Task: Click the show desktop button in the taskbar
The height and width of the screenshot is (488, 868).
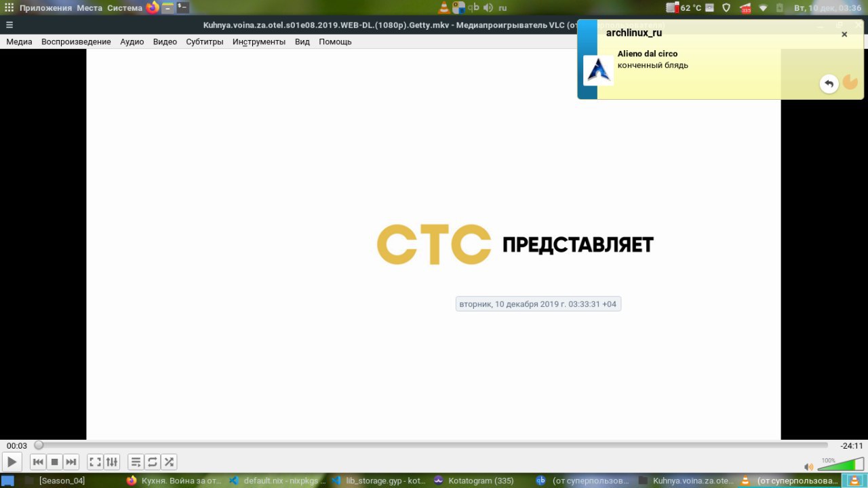Action: pyautogui.click(x=7, y=481)
